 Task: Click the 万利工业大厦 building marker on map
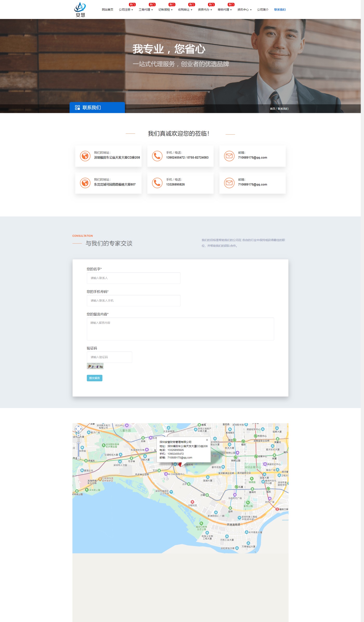(x=227, y=536)
